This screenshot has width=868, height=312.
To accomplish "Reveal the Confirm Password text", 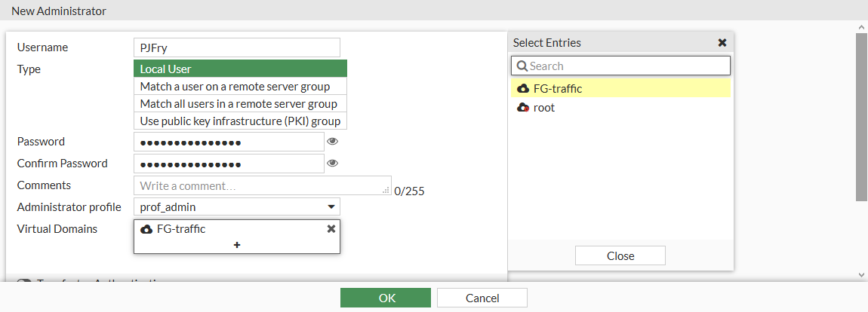I will [x=332, y=164].
